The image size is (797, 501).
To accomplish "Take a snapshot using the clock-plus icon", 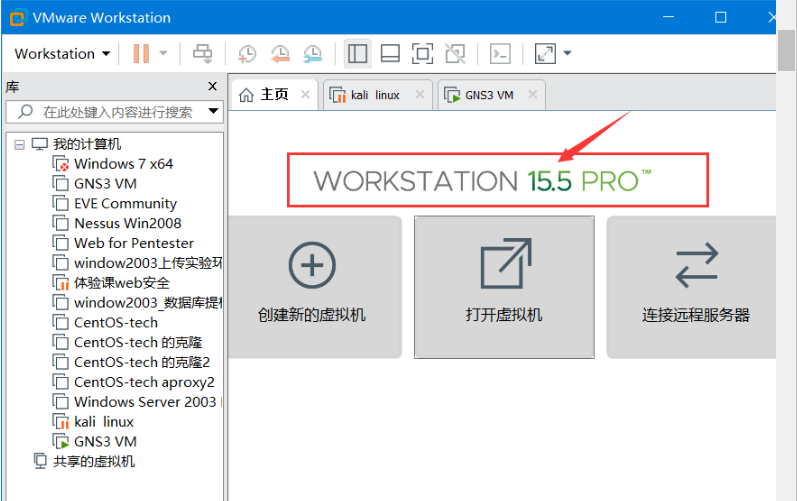I will click(x=247, y=53).
